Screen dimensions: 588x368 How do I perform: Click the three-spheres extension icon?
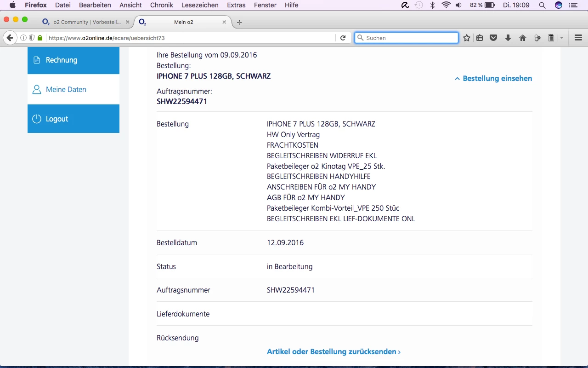click(537, 38)
